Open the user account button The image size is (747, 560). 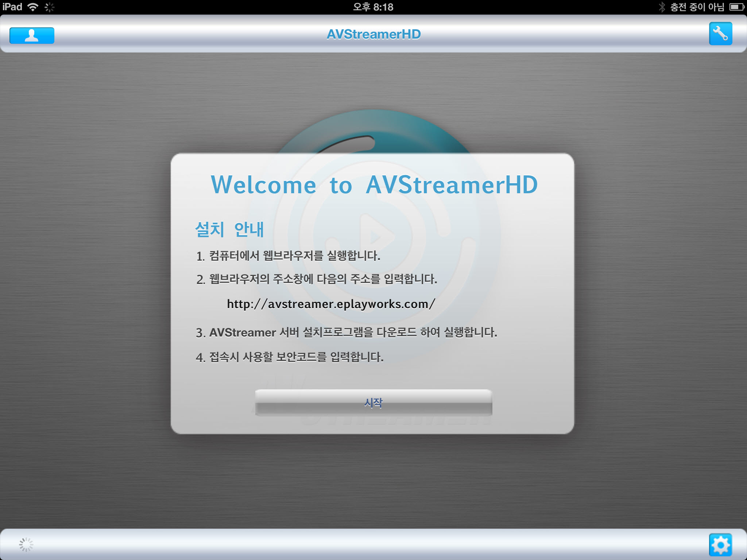(x=32, y=35)
